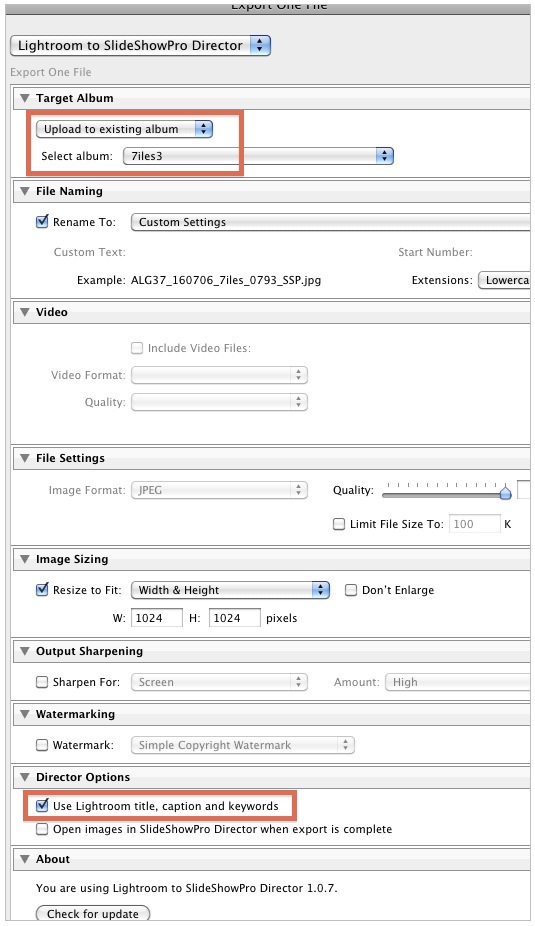Open the Video Format dropdown
Screen dimensions: 535x926
pyautogui.click(x=219, y=375)
